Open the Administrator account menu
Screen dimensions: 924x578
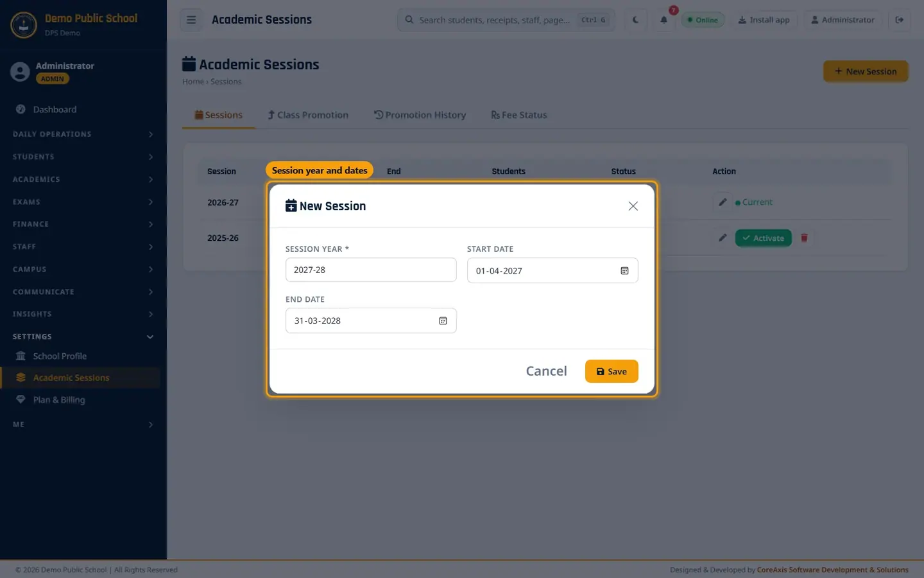pyautogui.click(x=843, y=20)
